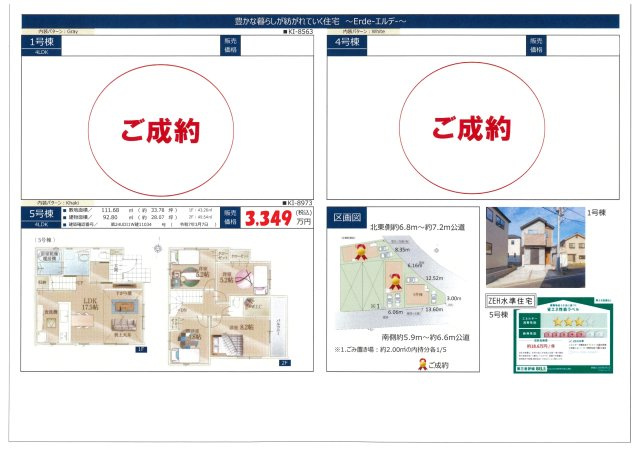Click the sold ribbon on the middle plot
Screen dimensions: 640x452
pyautogui.click(x=395, y=282)
